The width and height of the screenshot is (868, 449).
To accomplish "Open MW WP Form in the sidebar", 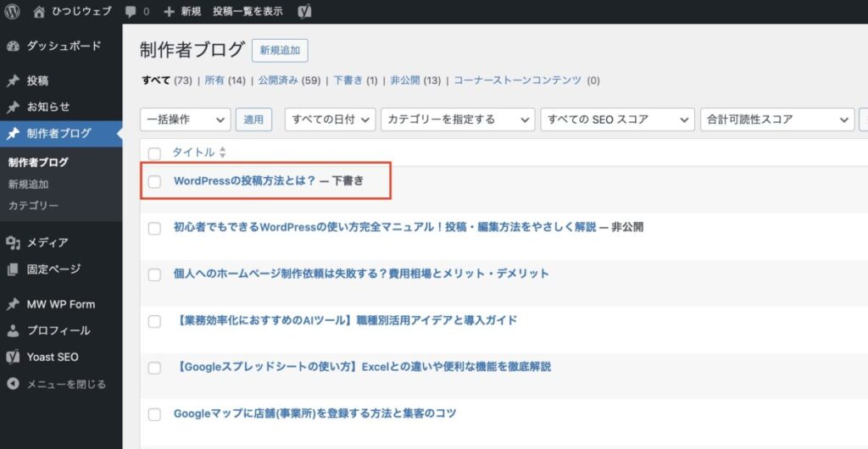I will coord(61,304).
